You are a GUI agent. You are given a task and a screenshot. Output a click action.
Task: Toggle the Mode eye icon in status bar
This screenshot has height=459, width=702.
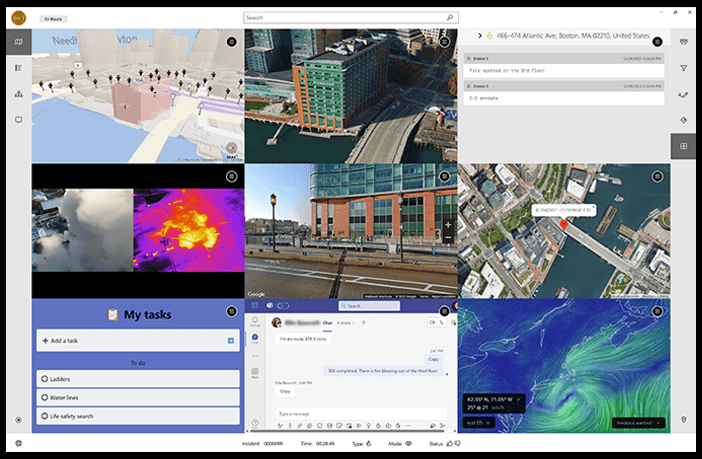409,443
